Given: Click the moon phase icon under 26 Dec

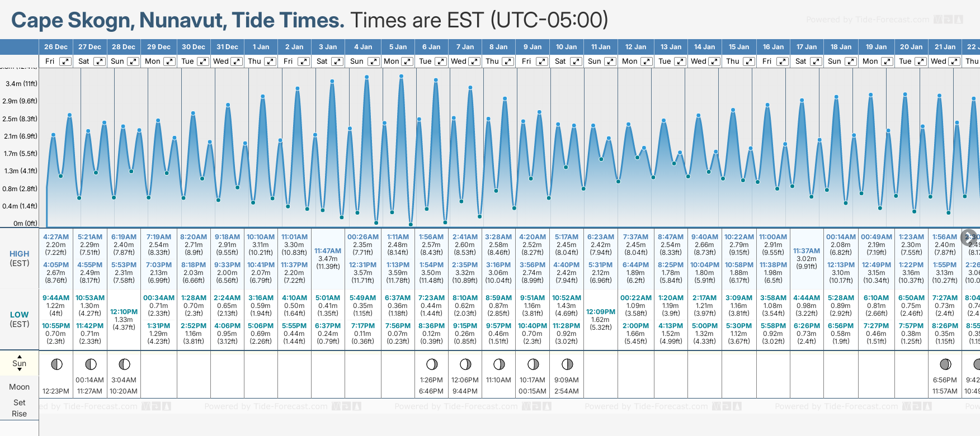Looking at the screenshot, I should [x=56, y=364].
